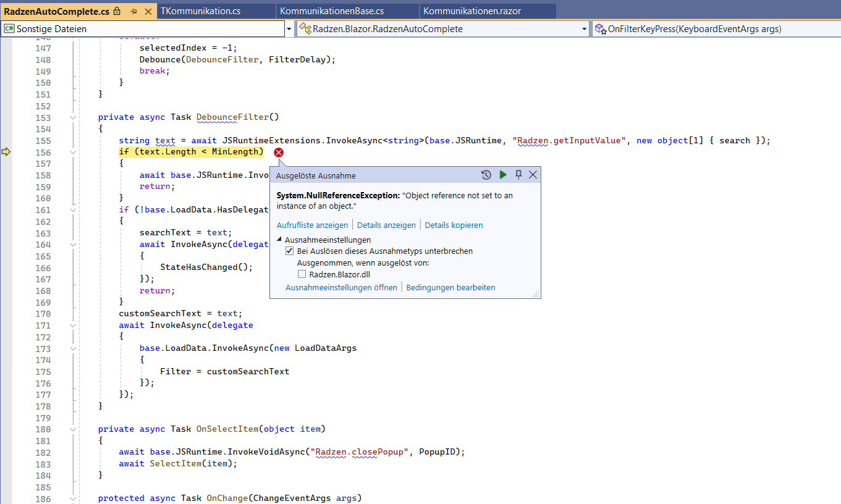Uncheck Bei Auslösen dieses Ausnahmetyps unterbrechen
841x504 pixels.
click(289, 250)
